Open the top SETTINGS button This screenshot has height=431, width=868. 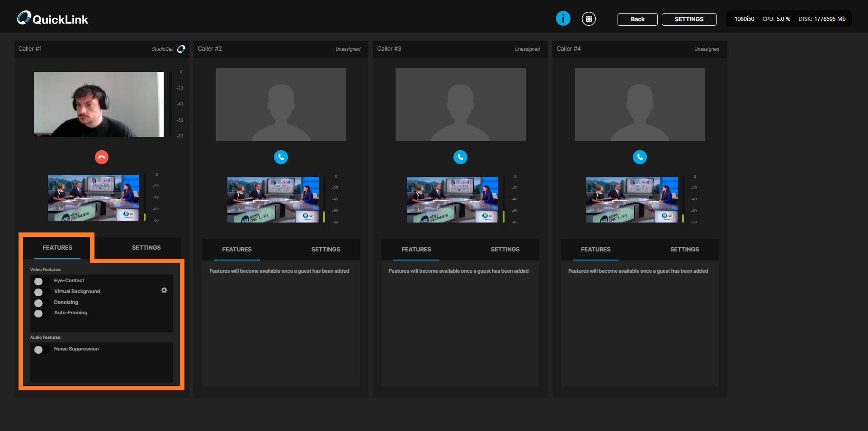point(689,19)
